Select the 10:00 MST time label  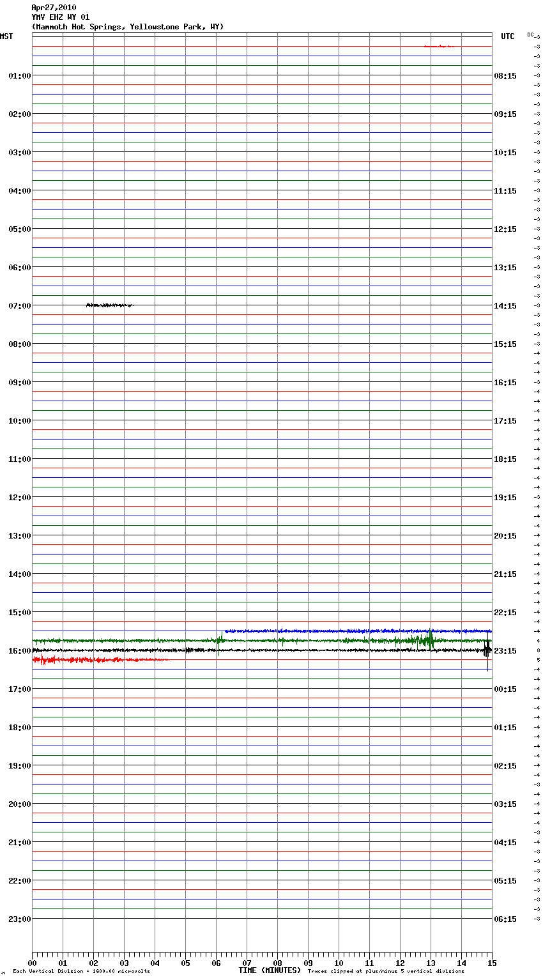click(x=20, y=421)
